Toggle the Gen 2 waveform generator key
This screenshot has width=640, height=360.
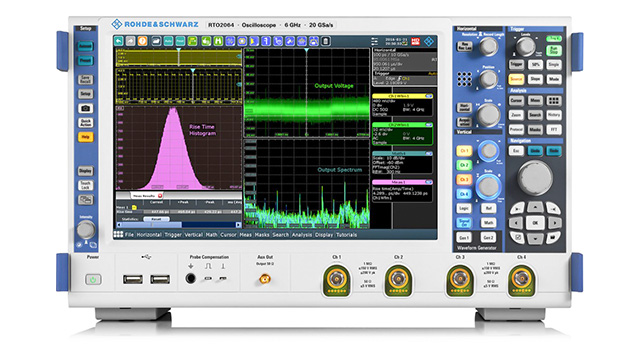488,237
